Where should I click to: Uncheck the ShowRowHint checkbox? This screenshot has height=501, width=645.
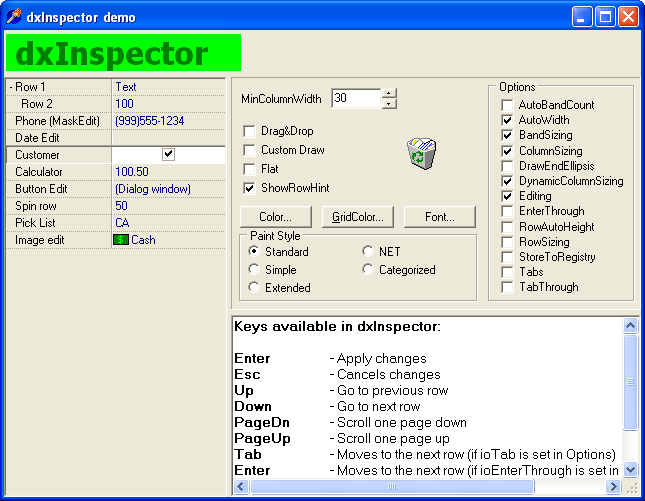[249, 188]
